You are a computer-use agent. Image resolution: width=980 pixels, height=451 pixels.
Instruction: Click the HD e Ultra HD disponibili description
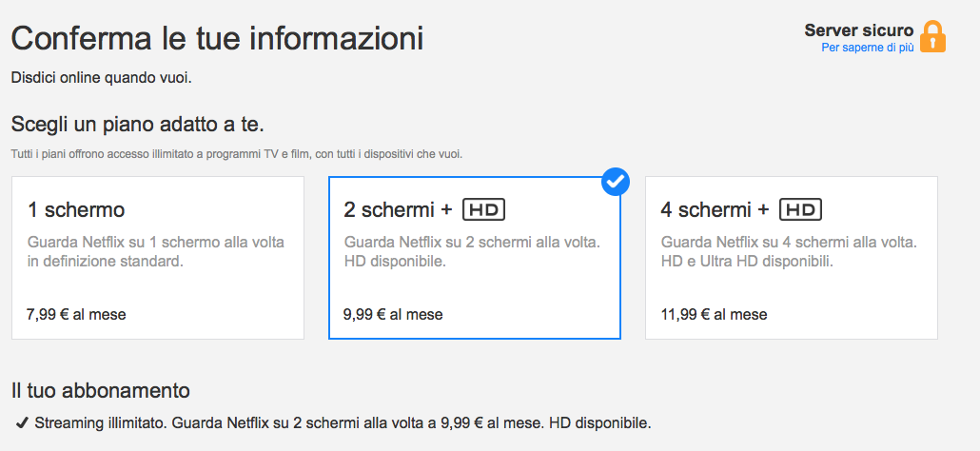click(747, 261)
